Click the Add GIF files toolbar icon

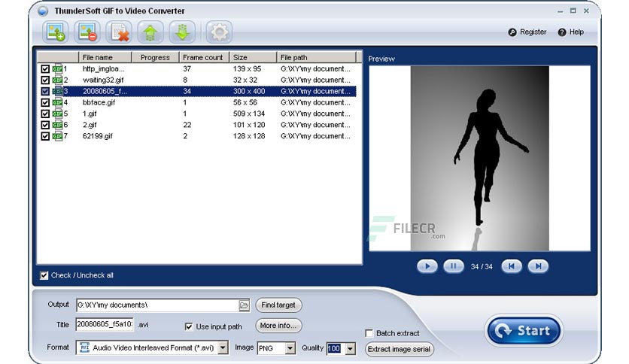(x=56, y=32)
